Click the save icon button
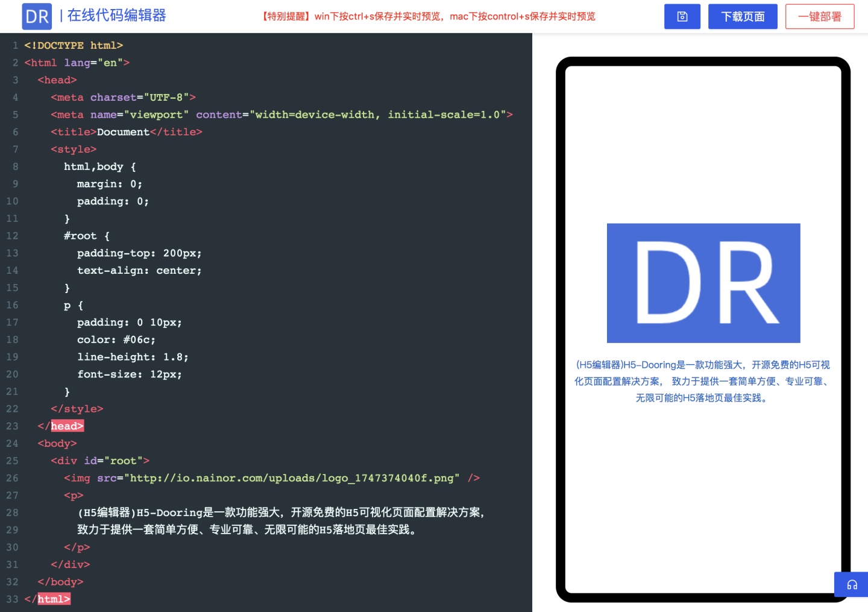This screenshot has width=868, height=612. 682,16
